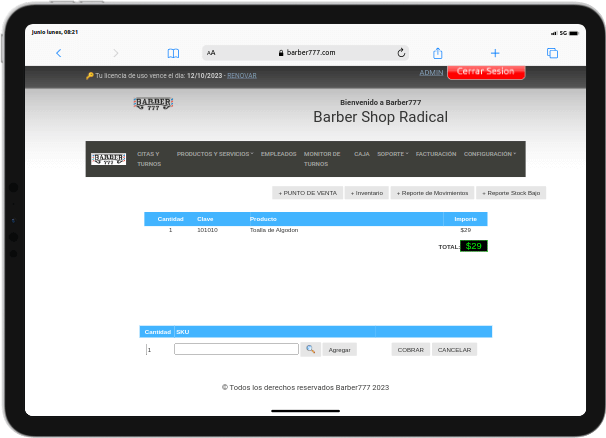Open a new Safari tab
The height and width of the screenshot is (438, 606).
[494, 53]
